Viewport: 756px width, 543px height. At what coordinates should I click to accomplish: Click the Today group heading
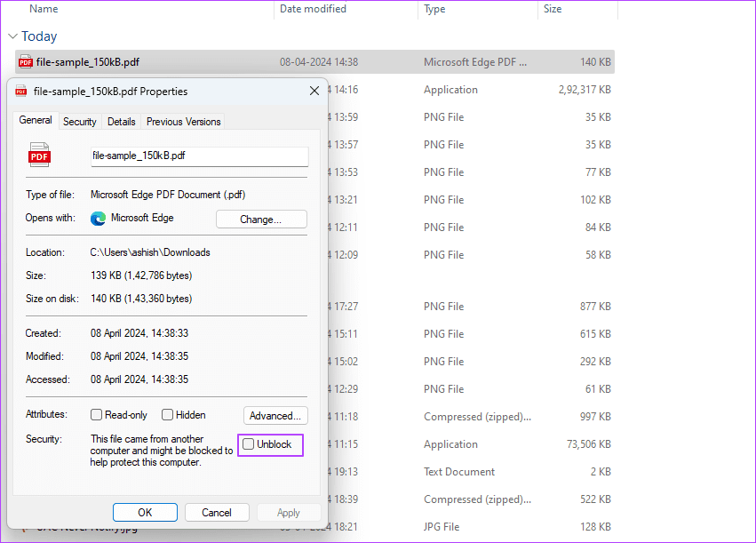(39, 36)
